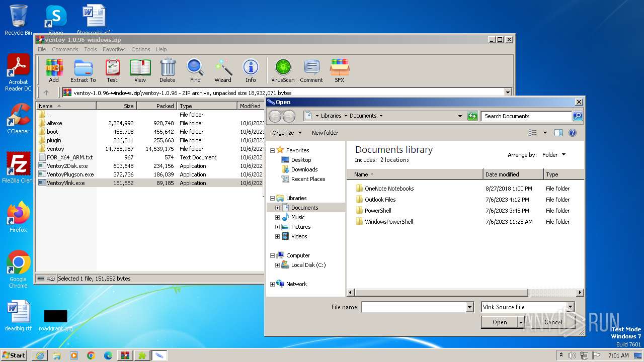Viewport: 644px width, 362px height.
Task: Click New folder button
Action: click(325, 133)
